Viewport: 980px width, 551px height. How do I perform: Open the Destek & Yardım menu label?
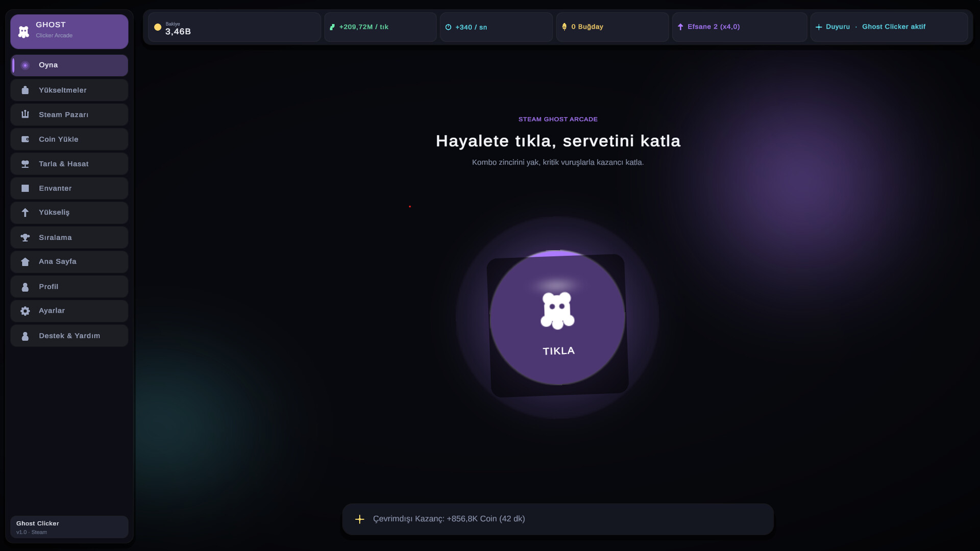pos(69,336)
